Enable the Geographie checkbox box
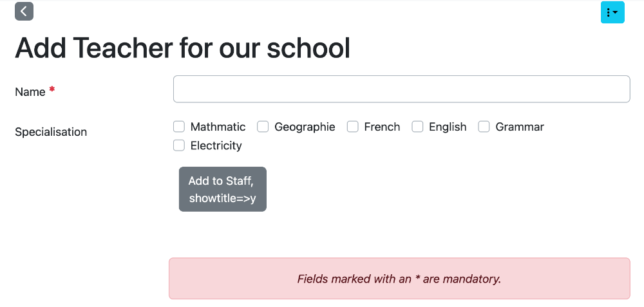This screenshot has width=644, height=307. (263, 127)
